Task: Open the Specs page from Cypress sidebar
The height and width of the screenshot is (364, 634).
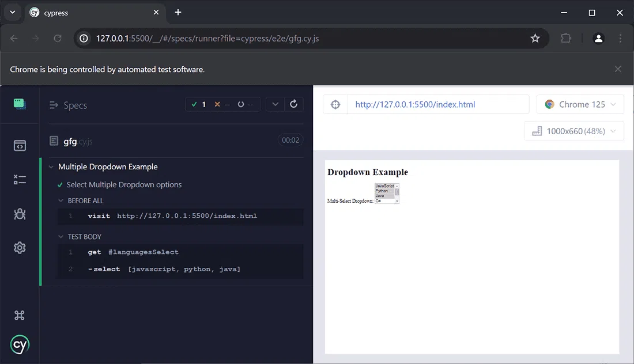Action: tap(20, 146)
